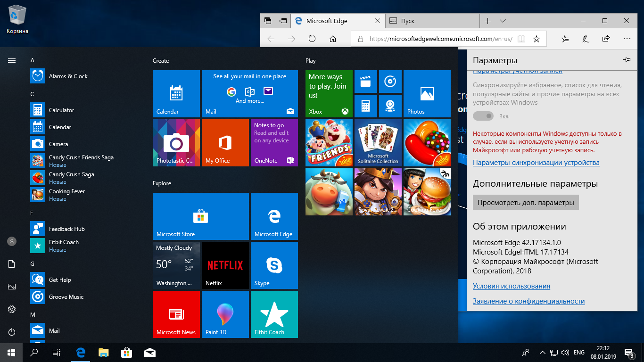The width and height of the screenshot is (644, 362).
Task: Launch the Paint 3D tile
Action: point(225,314)
